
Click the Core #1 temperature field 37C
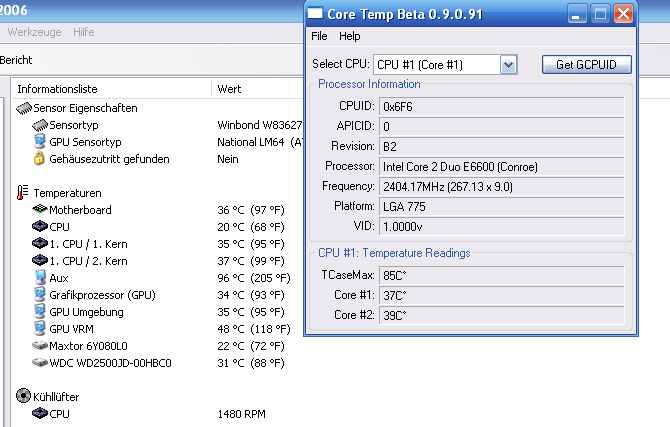click(x=501, y=295)
